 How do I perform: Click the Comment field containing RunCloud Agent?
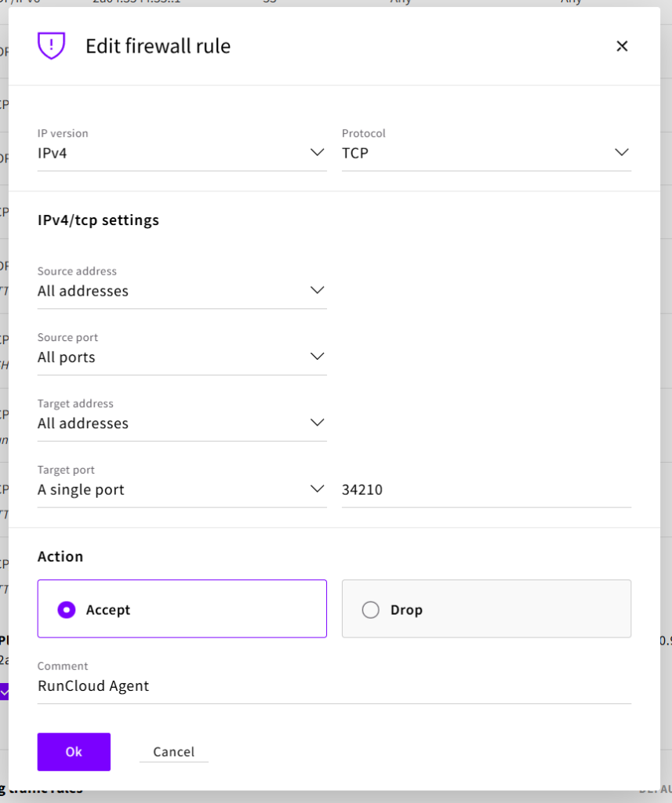[333, 686]
